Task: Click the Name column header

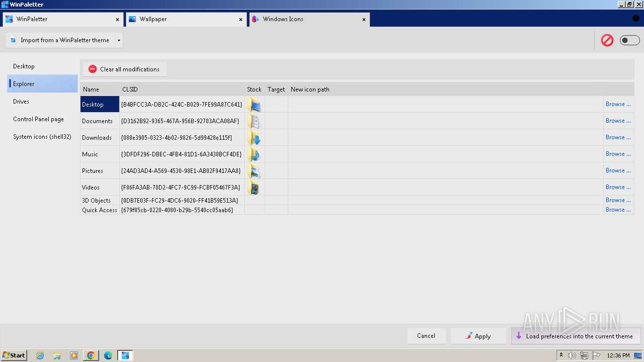Action: pos(100,89)
